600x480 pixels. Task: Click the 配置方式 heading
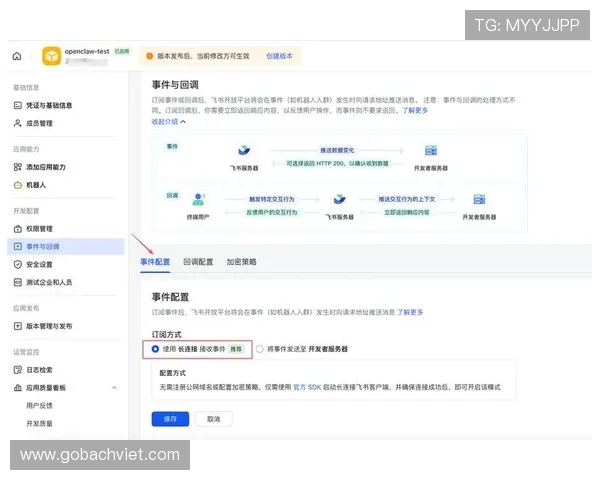point(173,373)
